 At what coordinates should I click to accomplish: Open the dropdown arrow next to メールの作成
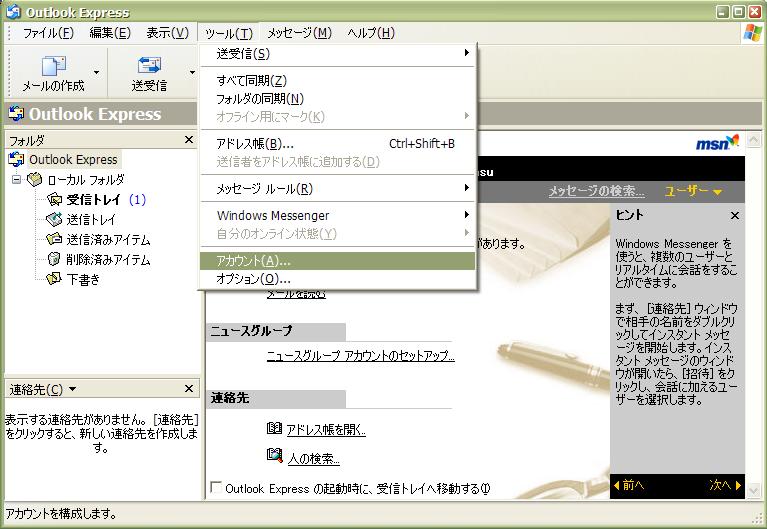click(x=96, y=72)
